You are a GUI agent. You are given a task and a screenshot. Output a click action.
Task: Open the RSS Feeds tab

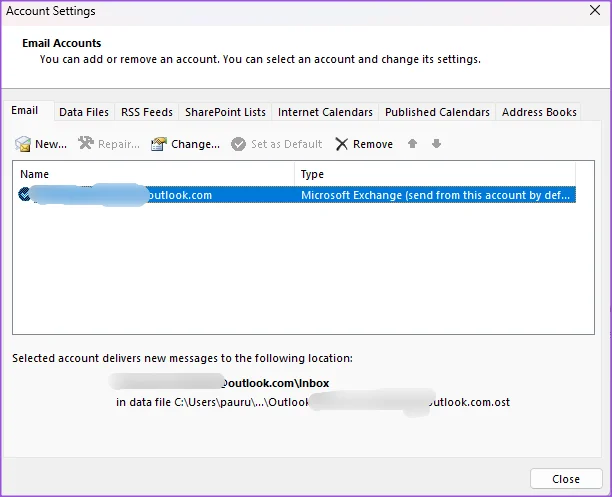point(147,112)
